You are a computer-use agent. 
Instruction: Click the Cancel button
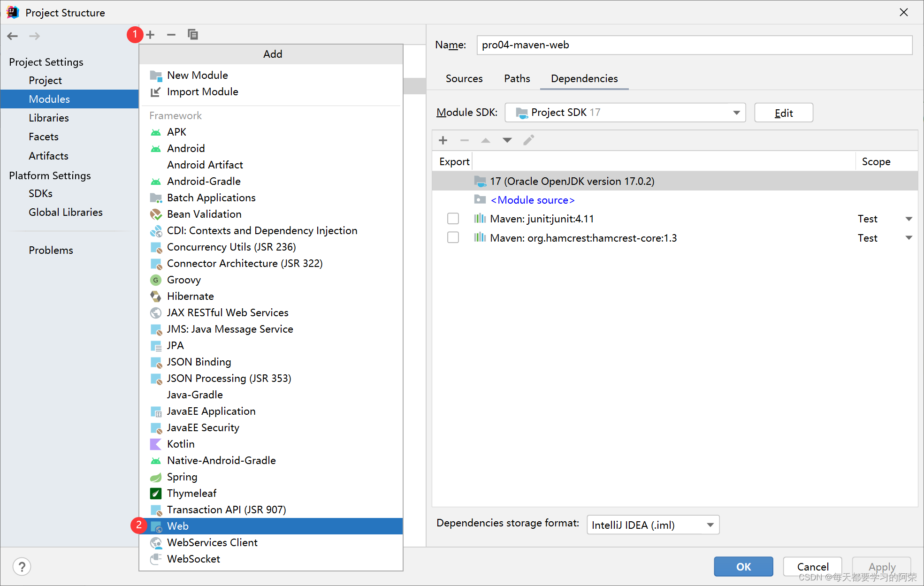click(x=812, y=566)
